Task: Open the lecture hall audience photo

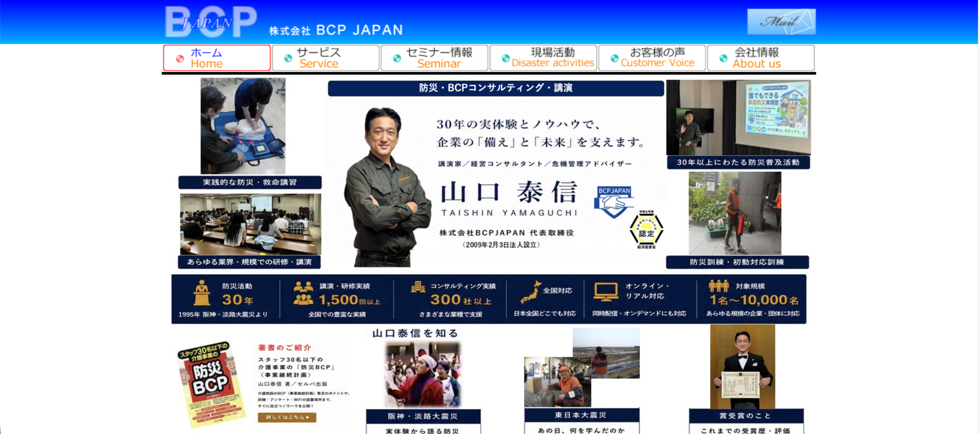Action: pyautogui.click(x=250, y=224)
